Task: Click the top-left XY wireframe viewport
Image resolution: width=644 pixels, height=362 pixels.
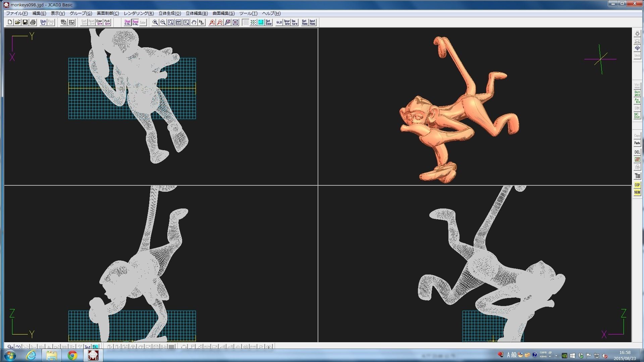Action: point(161,107)
